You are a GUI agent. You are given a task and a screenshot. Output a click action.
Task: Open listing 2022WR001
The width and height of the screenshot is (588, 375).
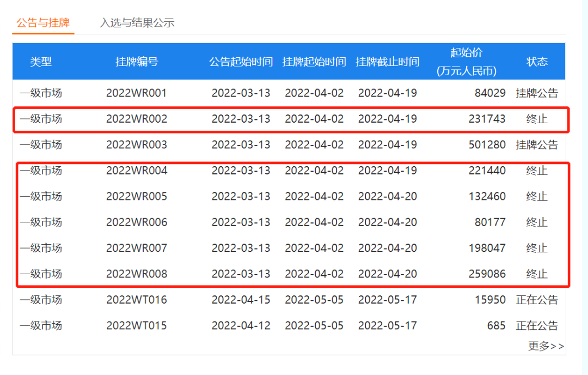137,93
